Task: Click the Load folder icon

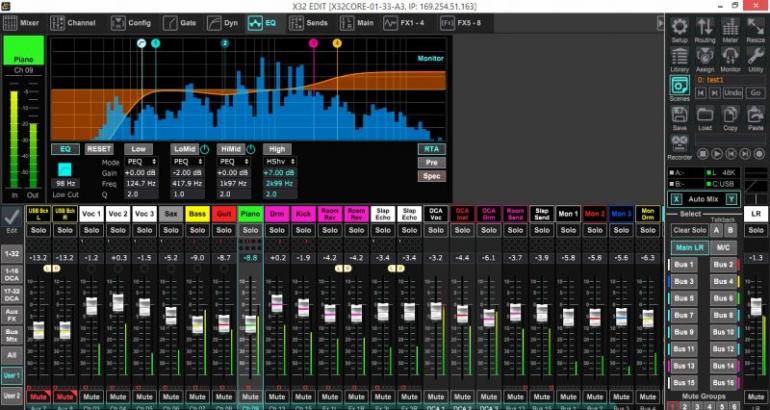Action: tap(705, 115)
